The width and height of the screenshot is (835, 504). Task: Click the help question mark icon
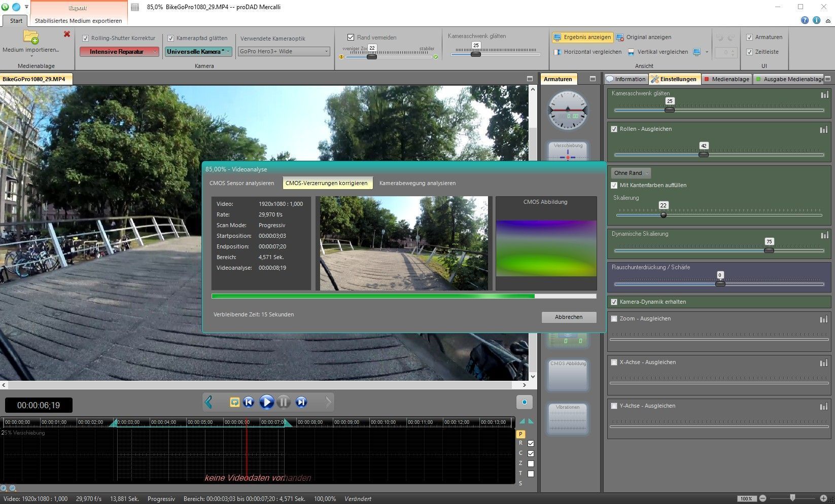pos(805,20)
